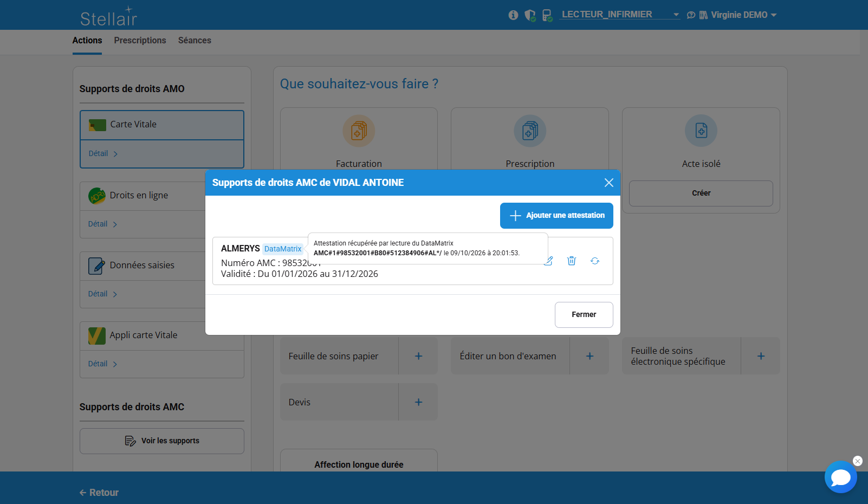
Task: Add Éditer un bon d'examen with plus
Action: click(590, 356)
